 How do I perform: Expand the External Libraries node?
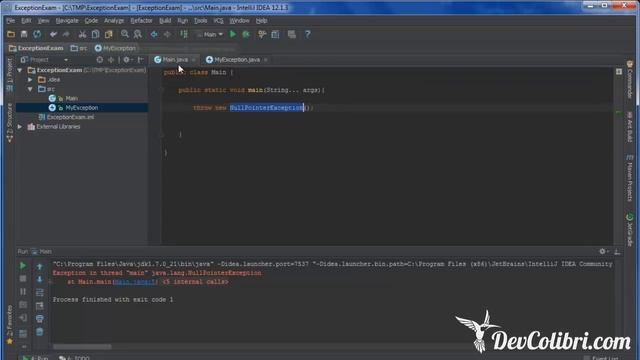[20, 127]
